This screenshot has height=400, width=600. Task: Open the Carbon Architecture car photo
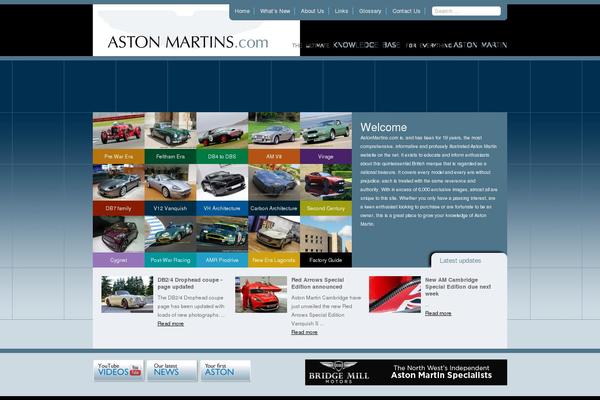tap(274, 183)
